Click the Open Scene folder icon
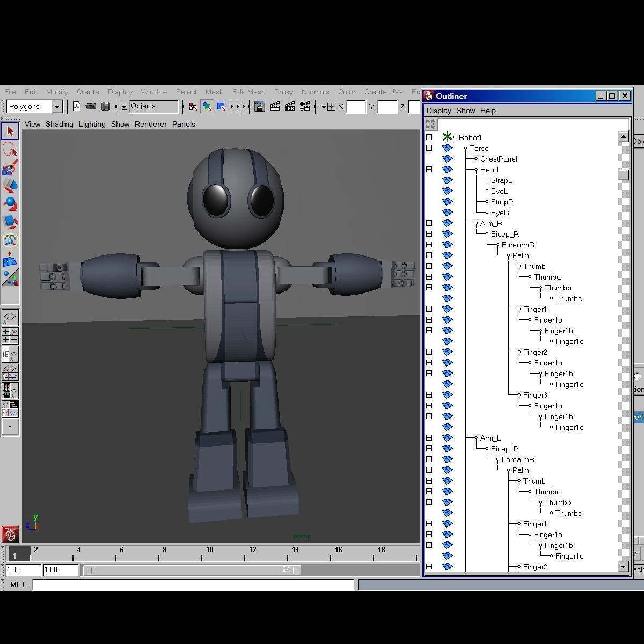The image size is (644, 644). pyautogui.click(x=91, y=106)
